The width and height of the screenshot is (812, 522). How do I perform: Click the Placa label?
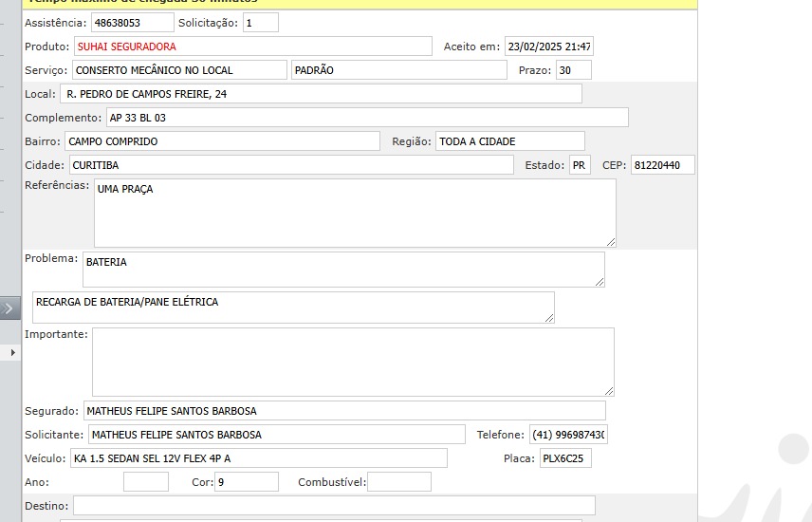pyautogui.click(x=520, y=458)
